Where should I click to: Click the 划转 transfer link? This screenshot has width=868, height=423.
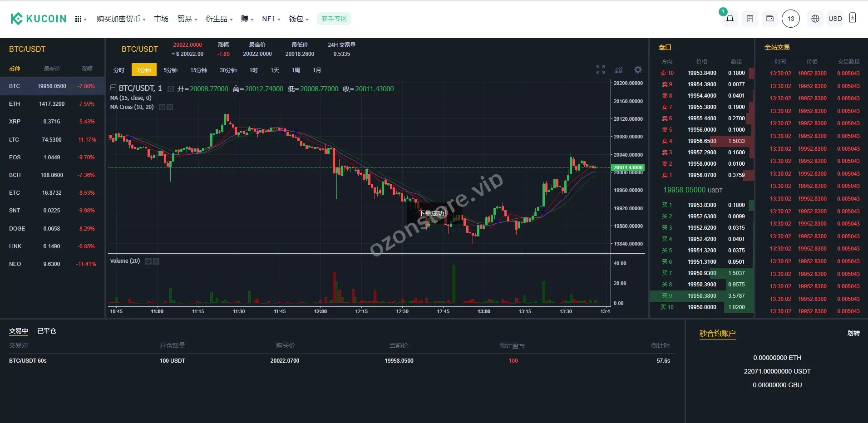click(x=853, y=333)
